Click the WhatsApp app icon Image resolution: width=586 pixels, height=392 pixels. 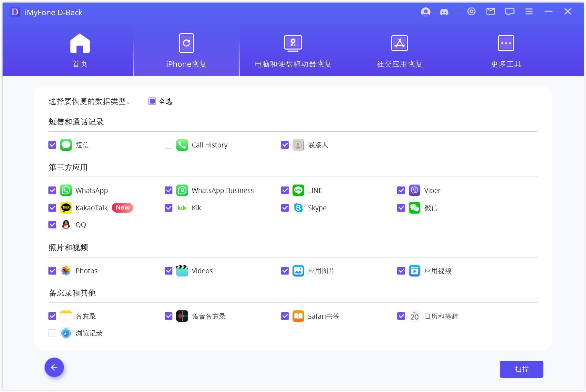tap(66, 190)
